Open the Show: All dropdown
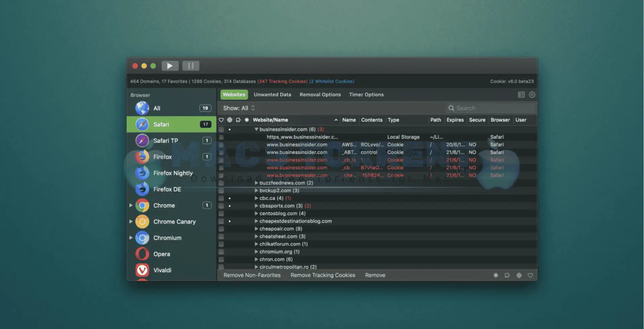 239,108
